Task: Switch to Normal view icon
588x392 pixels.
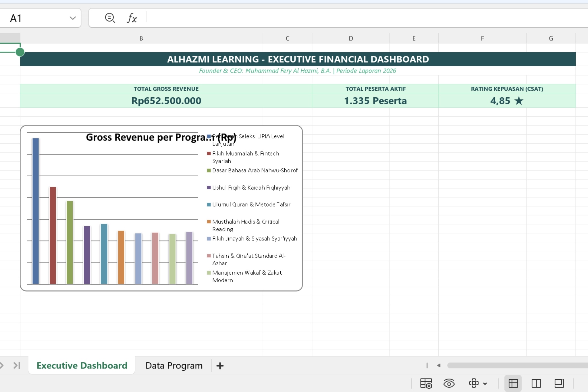Action: click(x=513, y=383)
